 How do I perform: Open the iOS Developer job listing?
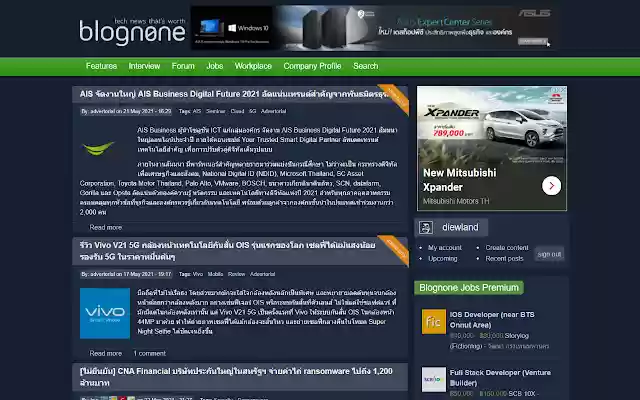(492, 320)
